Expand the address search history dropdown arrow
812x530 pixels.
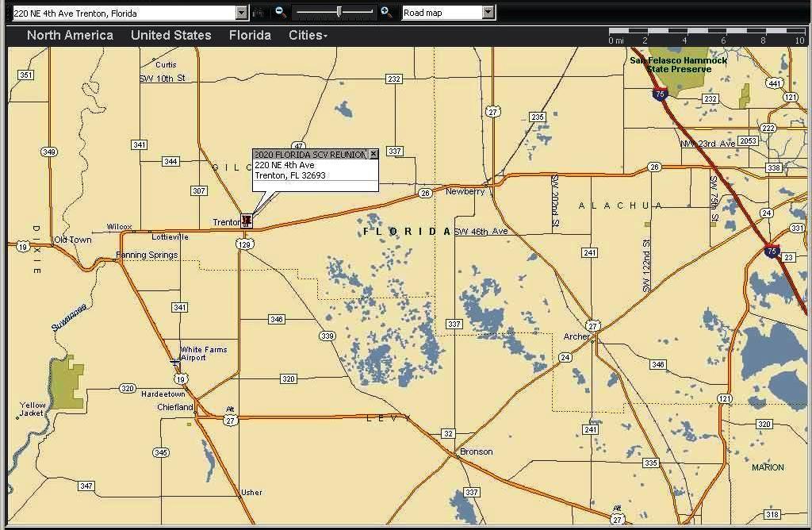[241, 13]
